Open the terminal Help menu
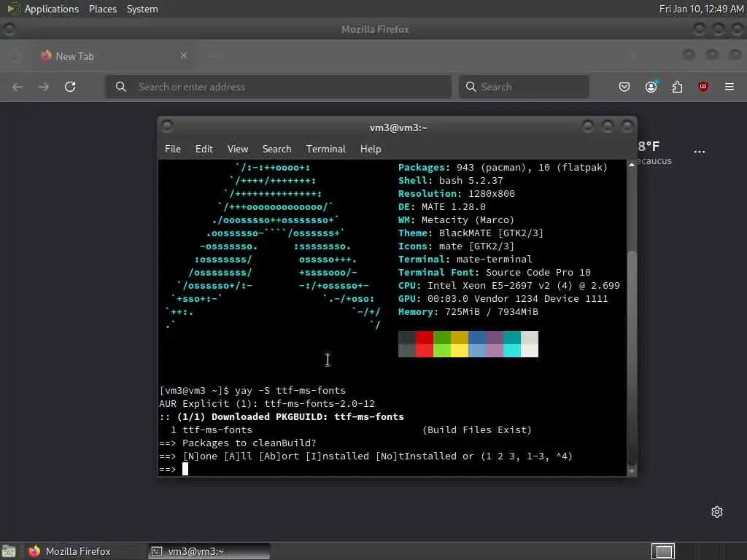The height and width of the screenshot is (560, 747). coord(370,149)
